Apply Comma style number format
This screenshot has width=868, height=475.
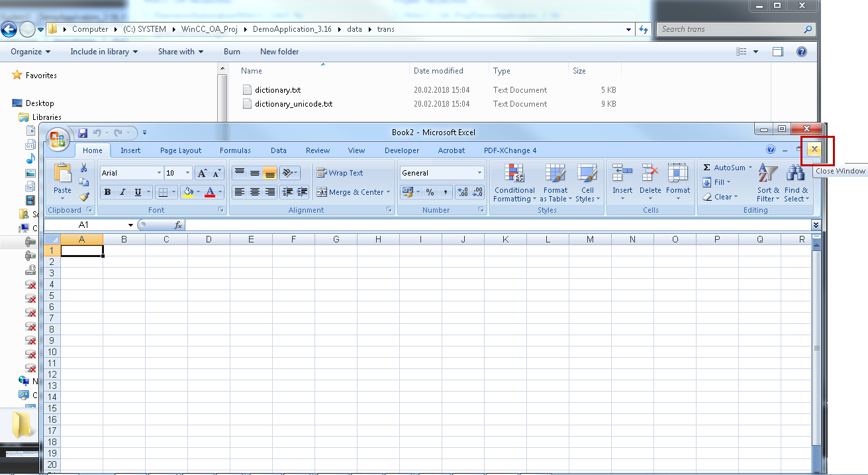[x=445, y=192]
